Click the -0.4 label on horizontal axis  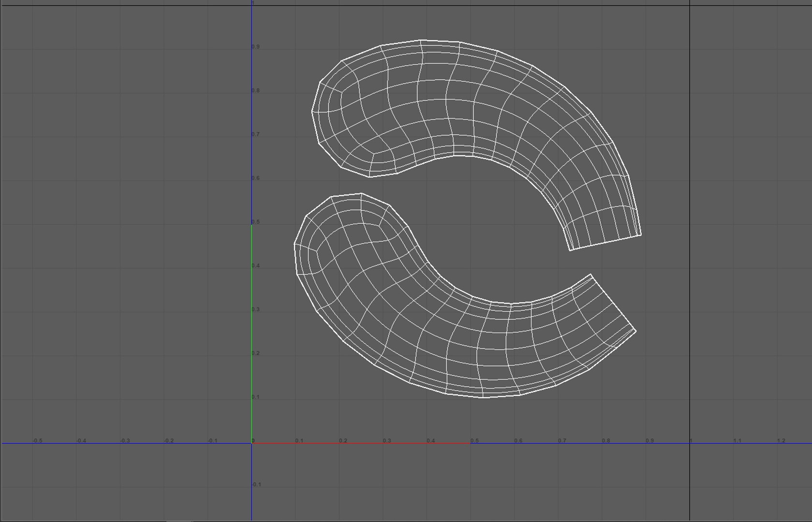(x=81, y=441)
